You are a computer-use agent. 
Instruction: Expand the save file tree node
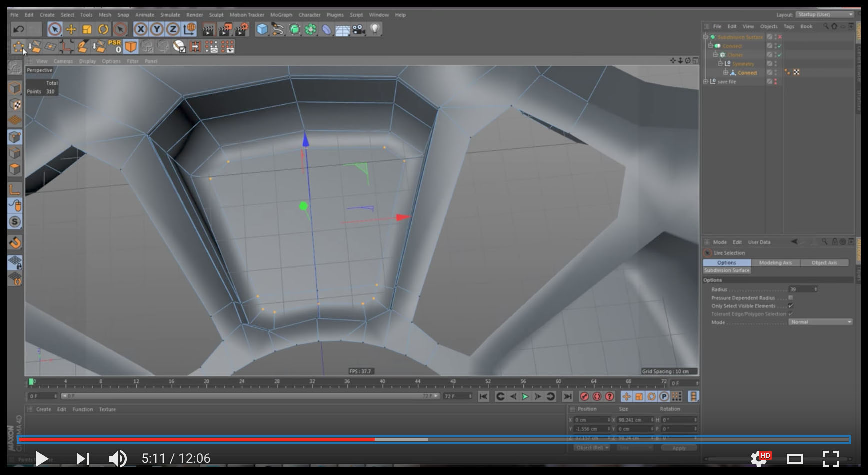point(706,82)
